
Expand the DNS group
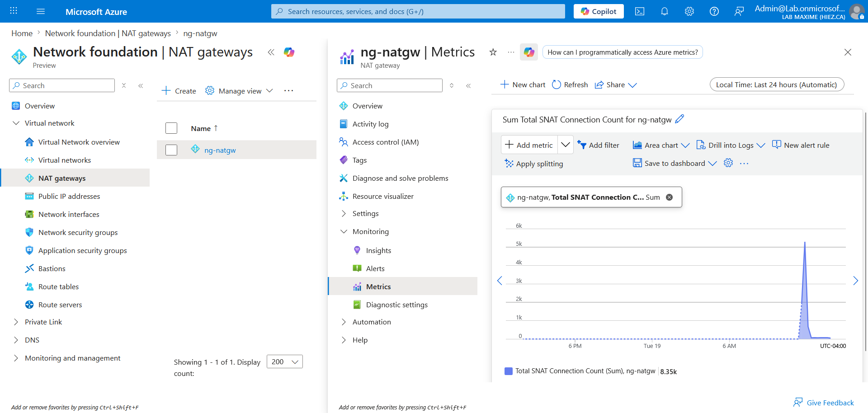(x=16, y=340)
